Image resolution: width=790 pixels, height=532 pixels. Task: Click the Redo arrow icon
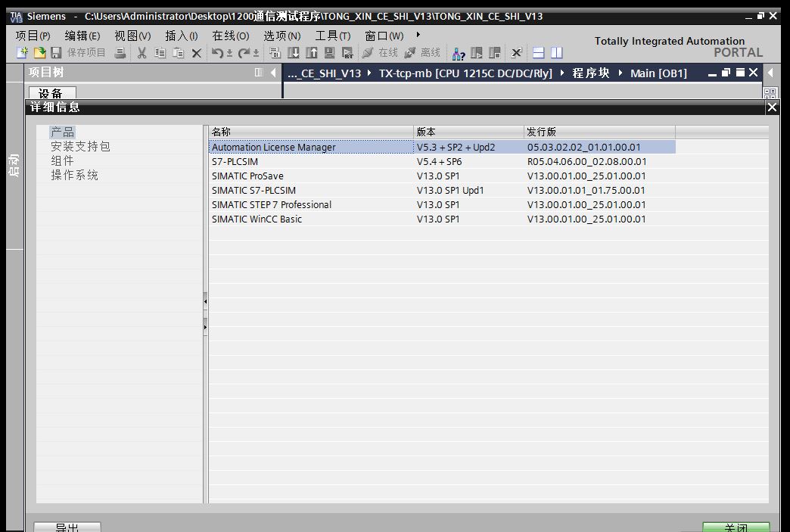[244, 52]
